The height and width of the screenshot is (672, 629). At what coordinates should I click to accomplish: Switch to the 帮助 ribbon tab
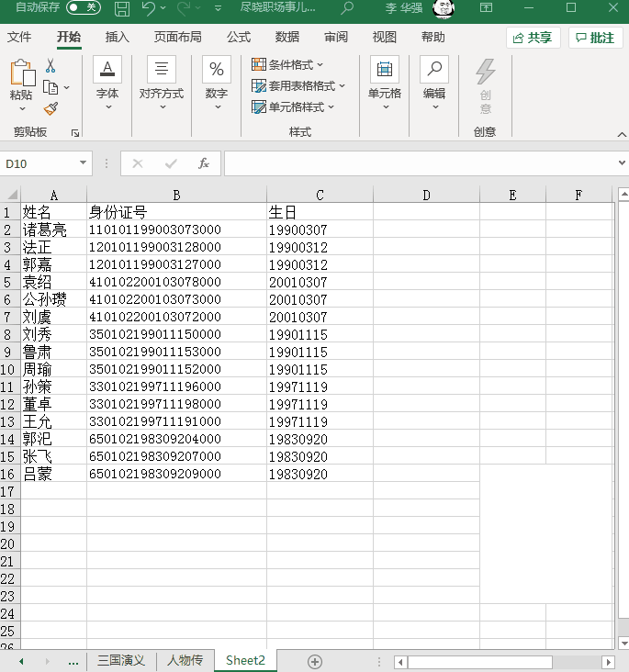click(x=432, y=38)
